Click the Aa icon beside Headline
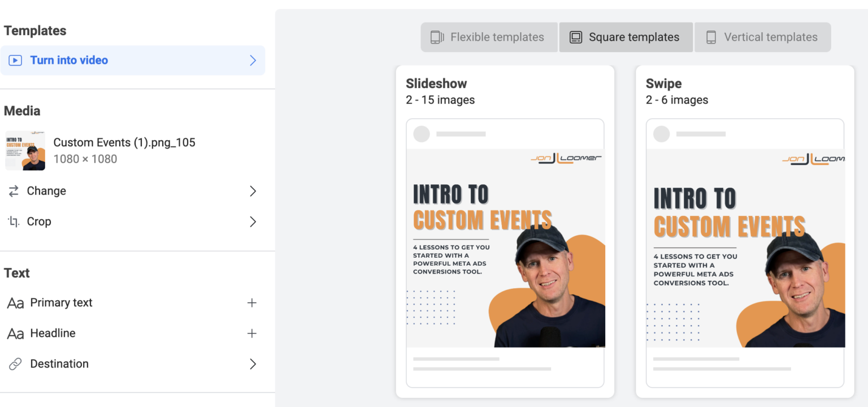Viewport: 868px width, 407px height. (x=15, y=333)
